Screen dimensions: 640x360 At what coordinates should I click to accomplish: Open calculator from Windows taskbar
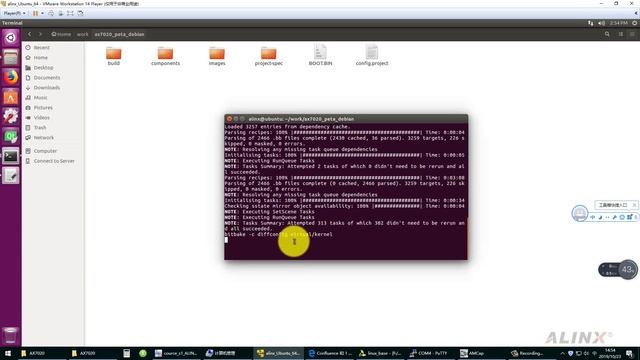(x=127, y=353)
